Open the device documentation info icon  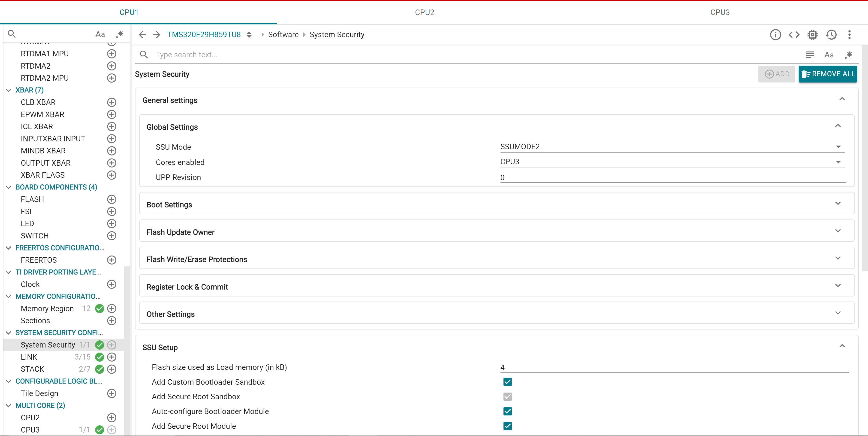775,34
